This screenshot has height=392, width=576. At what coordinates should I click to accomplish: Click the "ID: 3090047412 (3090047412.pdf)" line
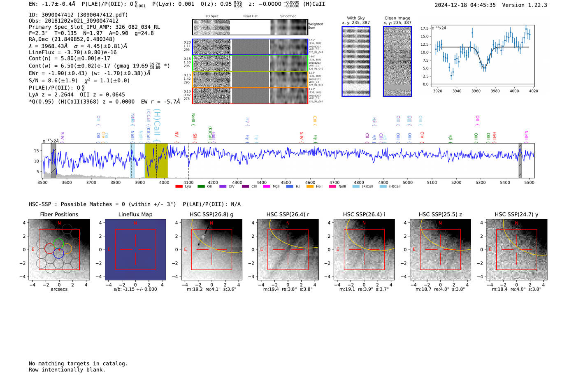click(78, 15)
